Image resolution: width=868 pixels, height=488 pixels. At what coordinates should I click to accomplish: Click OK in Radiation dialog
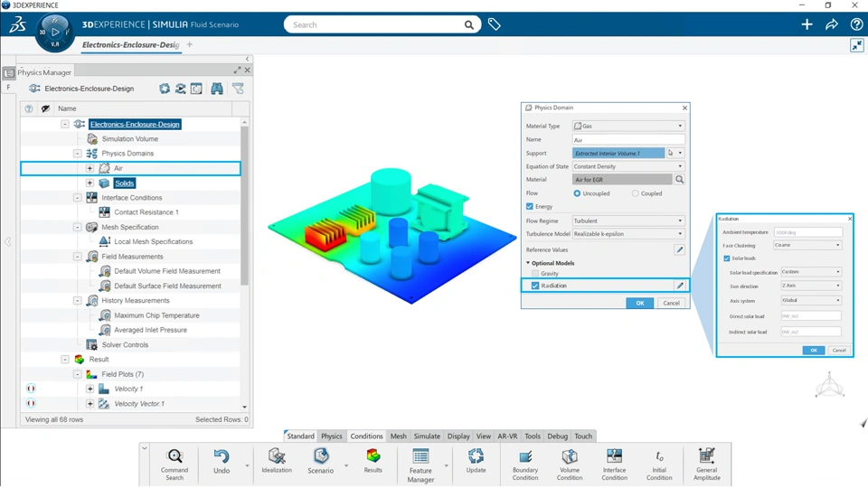point(813,351)
